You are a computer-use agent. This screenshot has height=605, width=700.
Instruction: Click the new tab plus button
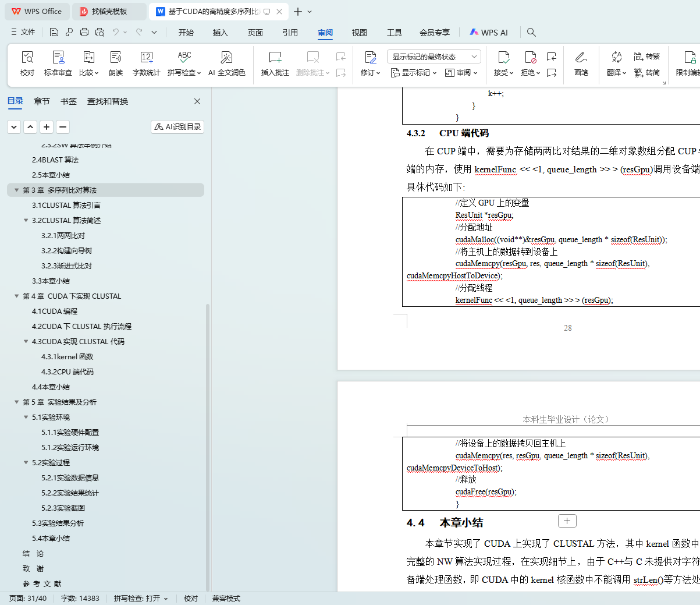tap(298, 12)
